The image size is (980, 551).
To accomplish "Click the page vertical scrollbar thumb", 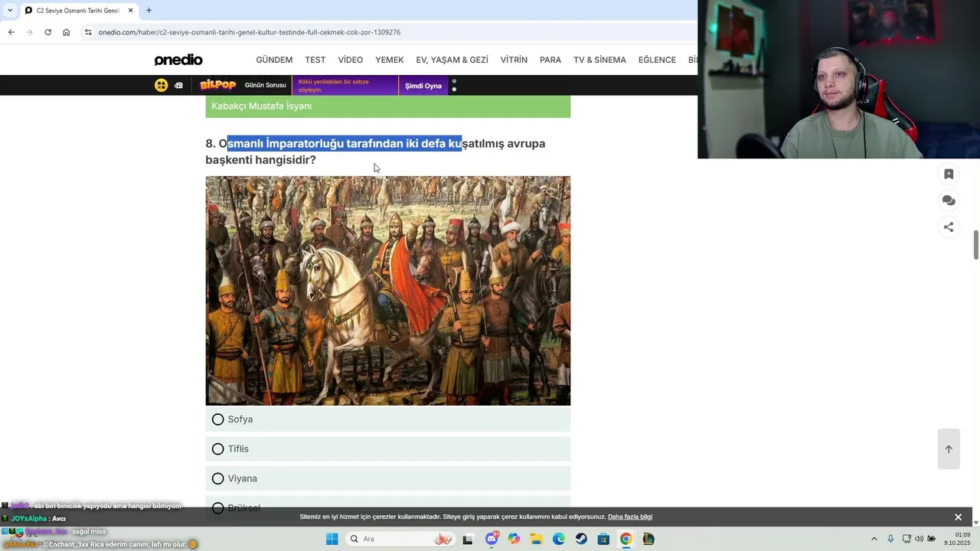I will click(976, 245).
